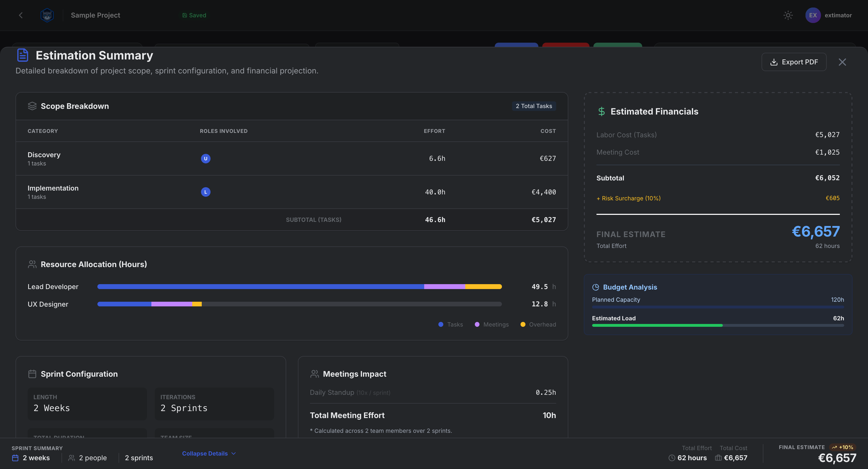Click the Iterations 2 Sprints card
868x469 pixels.
coord(214,404)
